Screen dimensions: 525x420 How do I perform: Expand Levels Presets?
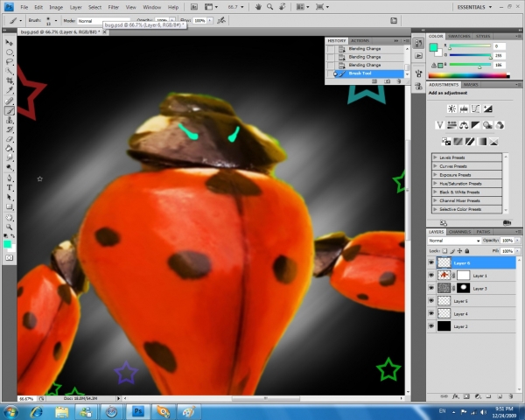[x=435, y=157]
